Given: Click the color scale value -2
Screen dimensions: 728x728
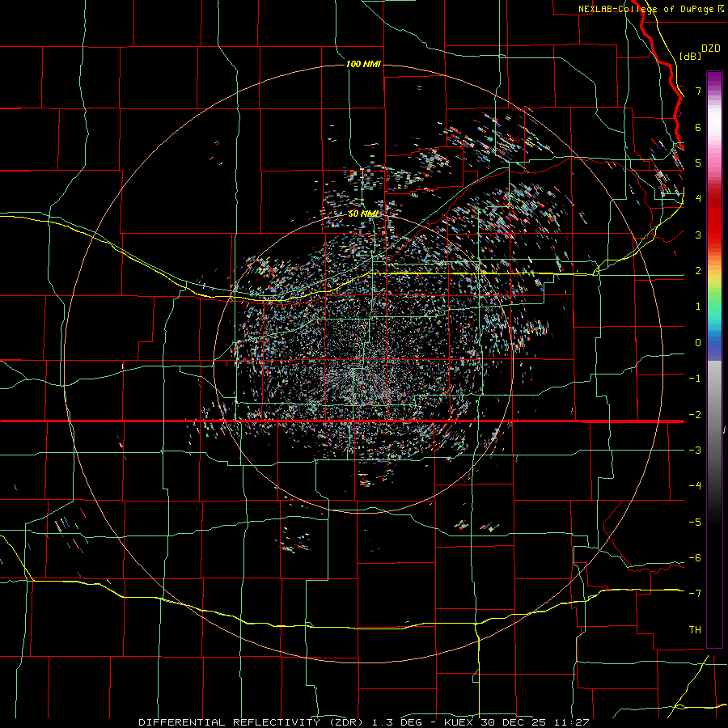Looking at the screenshot, I should [x=695, y=415].
